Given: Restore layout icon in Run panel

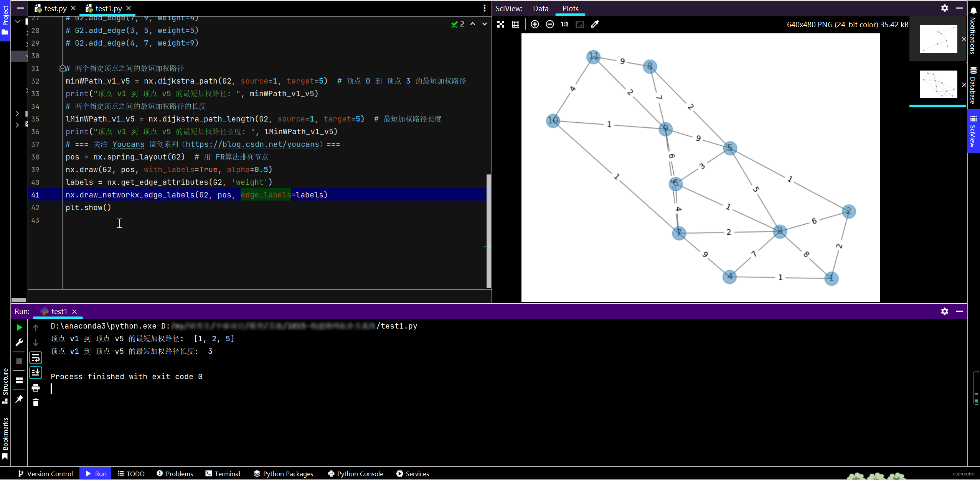Looking at the screenshot, I should [19, 380].
